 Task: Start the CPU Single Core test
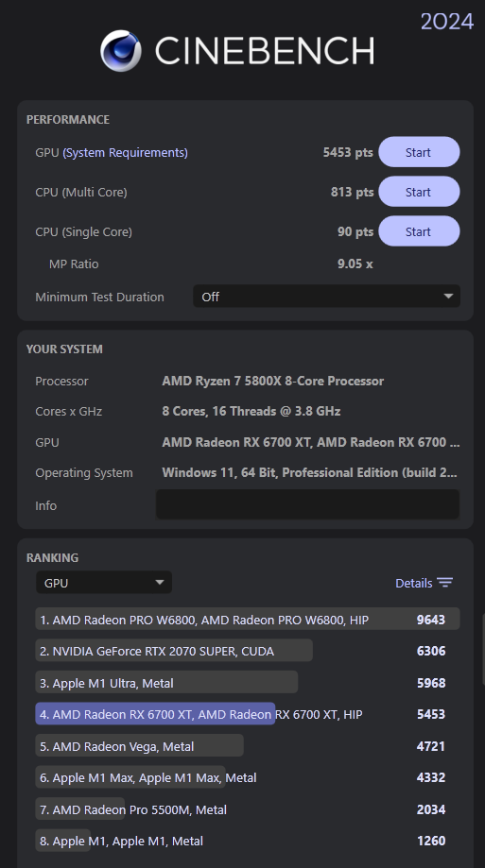[x=419, y=231]
